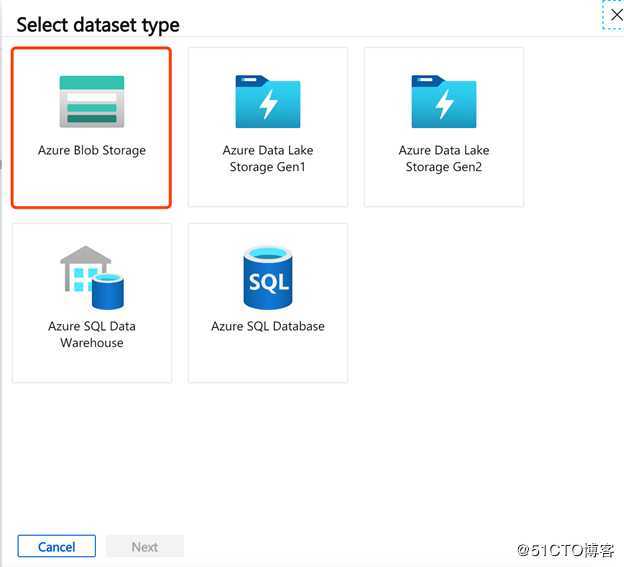Click the 'Azure SQL Data Warehouse' label
624x567 pixels.
pyautogui.click(x=92, y=334)
